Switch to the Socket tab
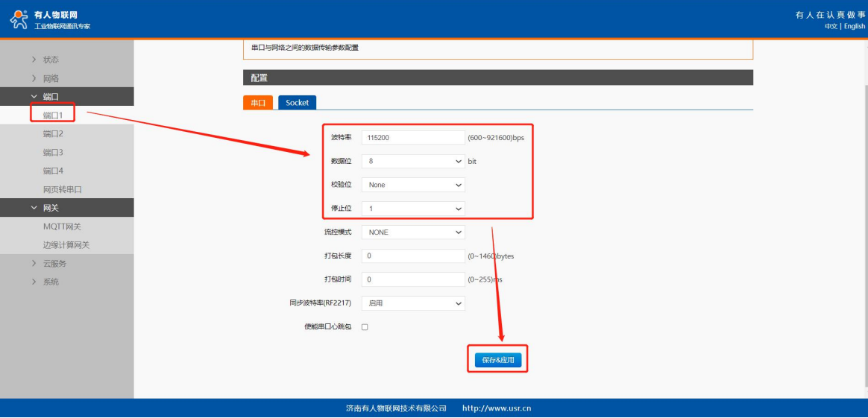 (x=297, y=103)
